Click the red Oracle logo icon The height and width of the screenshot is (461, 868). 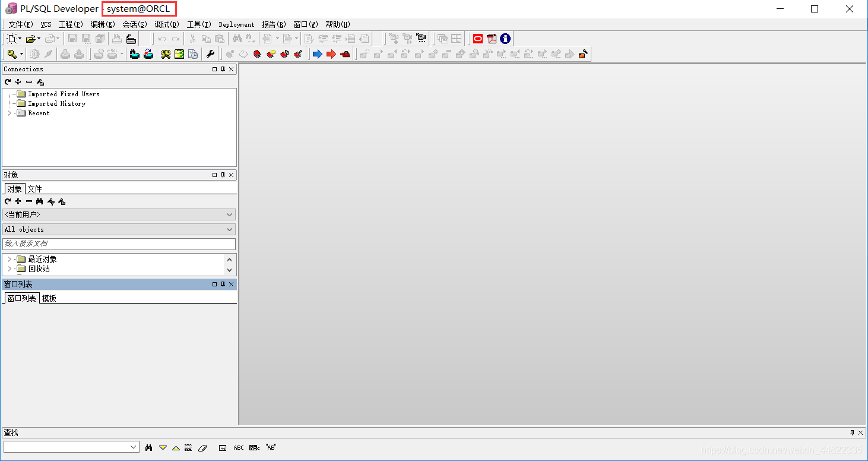(478, 39)
